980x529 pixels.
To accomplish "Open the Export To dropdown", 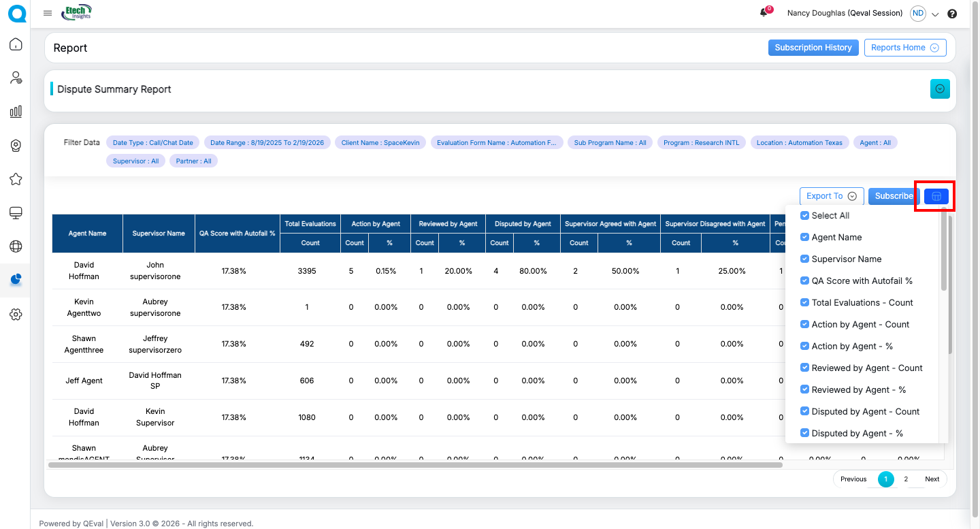I will 831,196.
